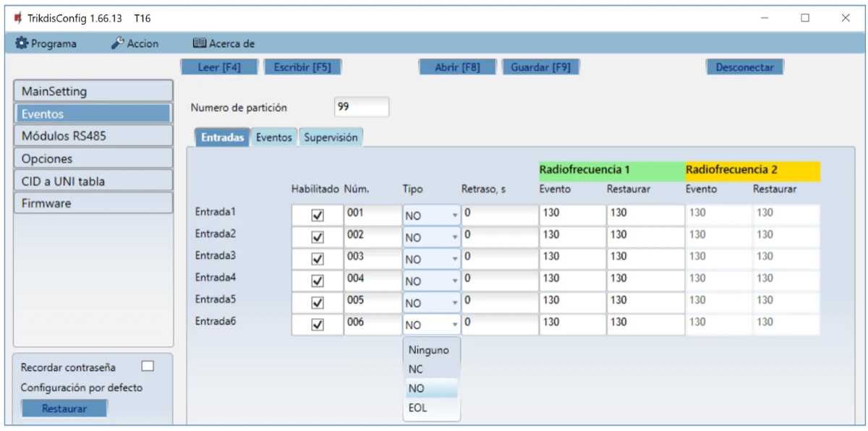Click the Escribir [F5] button
This screenshot has height=431, width=868.
click(x=302, y=67)
